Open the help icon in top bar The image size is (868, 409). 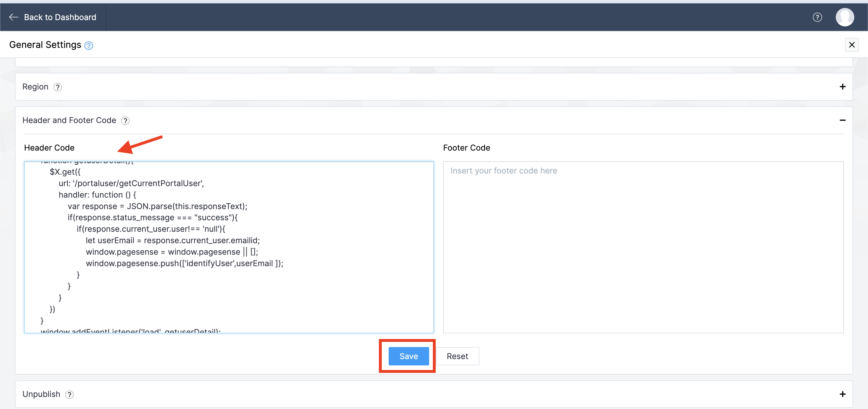[x=817, y=17]
